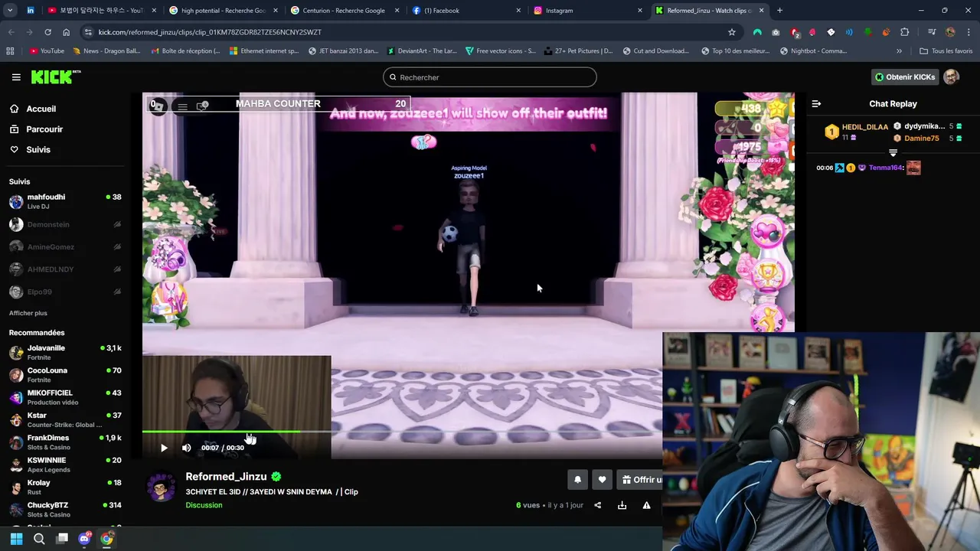
Task: Click Tenma164 username in chat replay
Action: (885, 168)
